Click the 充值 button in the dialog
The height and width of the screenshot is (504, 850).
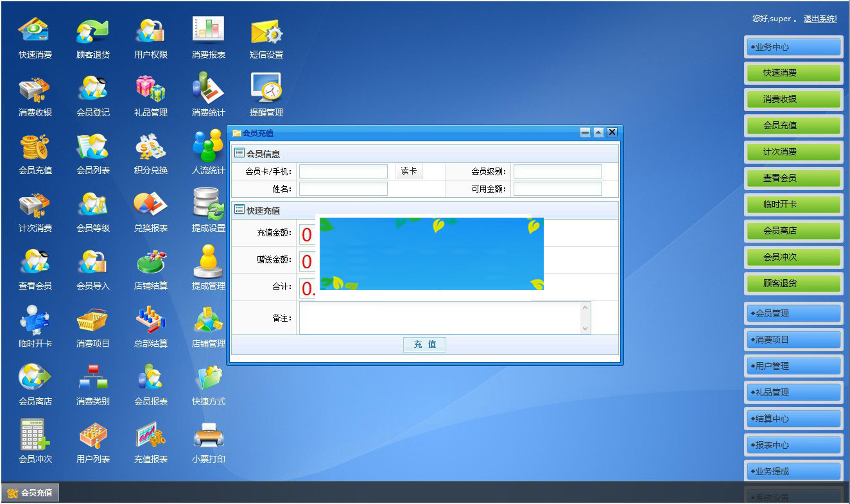424,344
